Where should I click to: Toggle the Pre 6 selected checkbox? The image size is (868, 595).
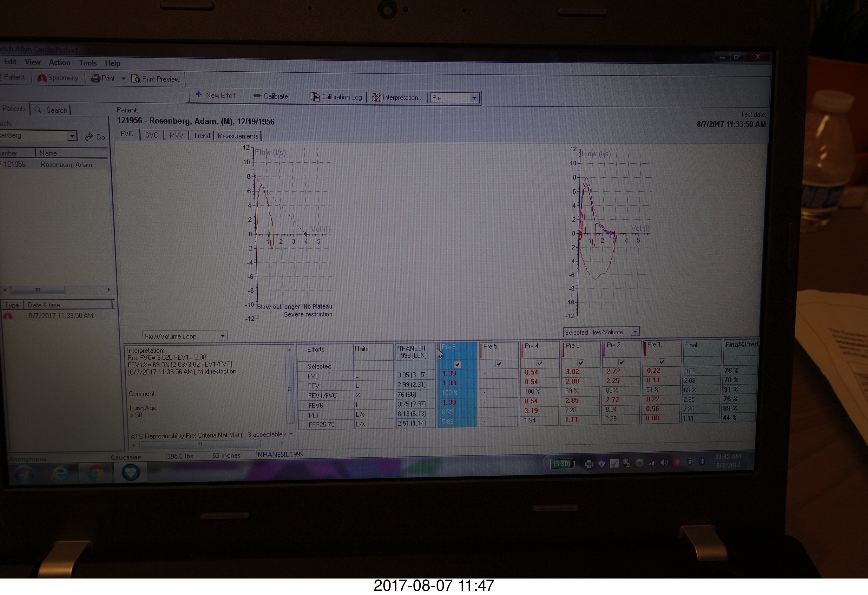(457, 364)
